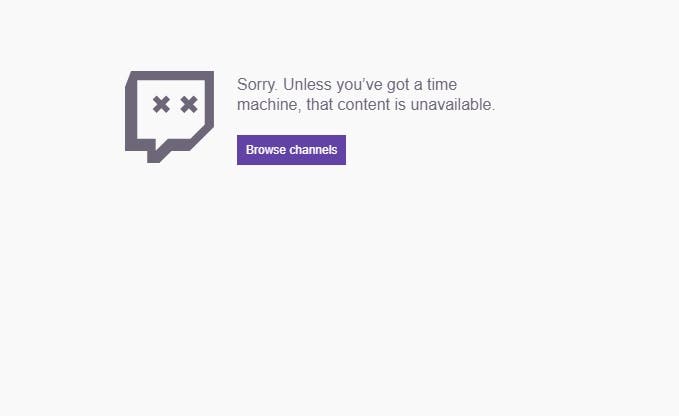Click the Twitch dead-face glitch logo
Screen dimensions: 679x416
click(169, 117)
